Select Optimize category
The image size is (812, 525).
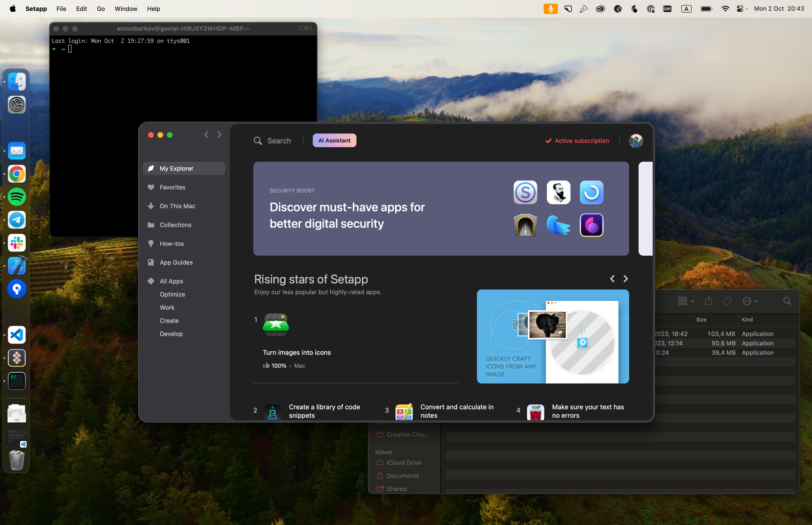click(172, 294)
